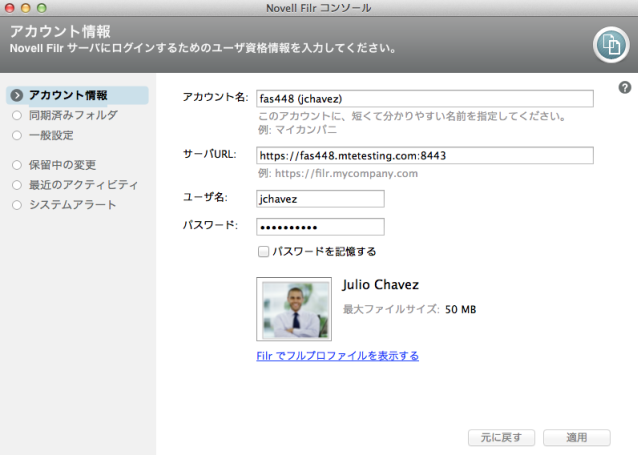Click Julio Chavez profile photo
The height and width of the screenshot is (455, 638).
click(294, 309)
